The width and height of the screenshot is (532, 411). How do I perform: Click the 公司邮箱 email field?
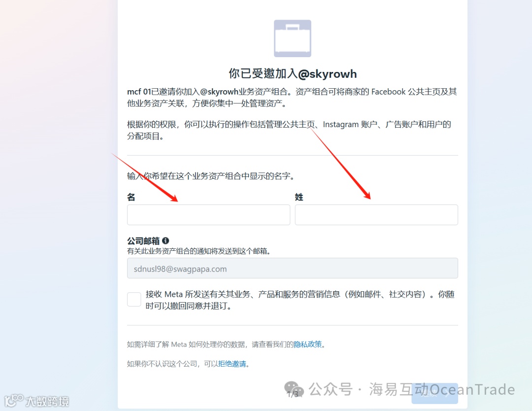(x=293, y=268)
